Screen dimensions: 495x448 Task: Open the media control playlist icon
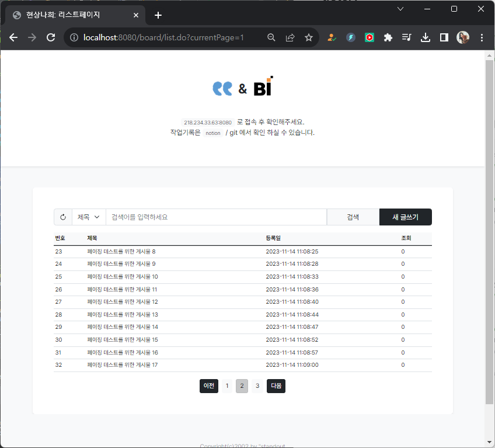(x=407, y=37)
